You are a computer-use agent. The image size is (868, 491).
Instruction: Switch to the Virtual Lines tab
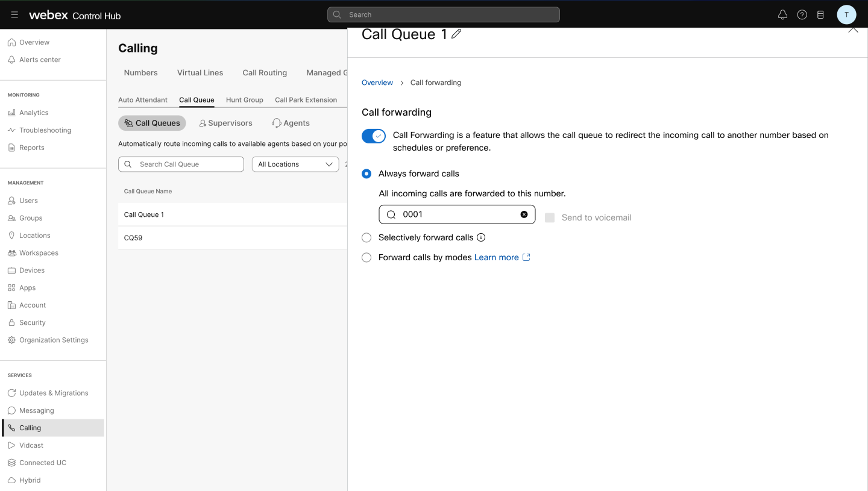200,73
